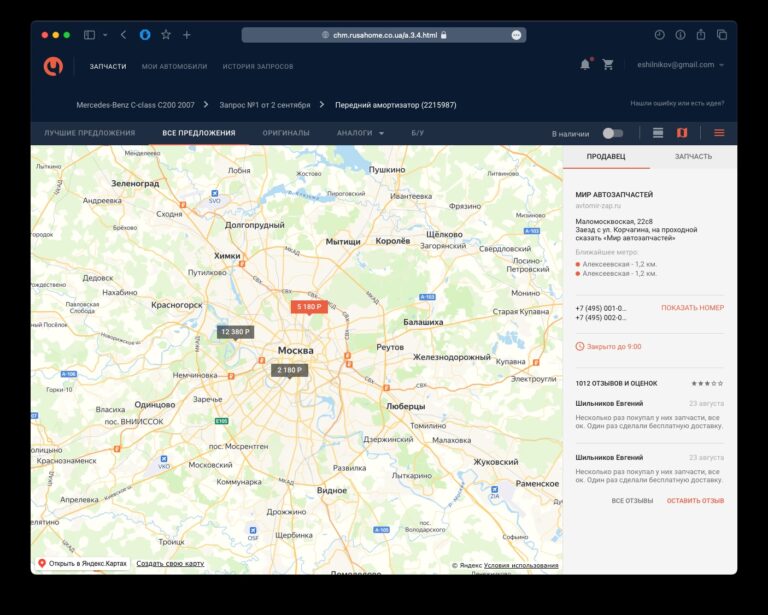Share this page
This screenshot has height=615, width=768.
pyautogui.click(x=701, y=34)
